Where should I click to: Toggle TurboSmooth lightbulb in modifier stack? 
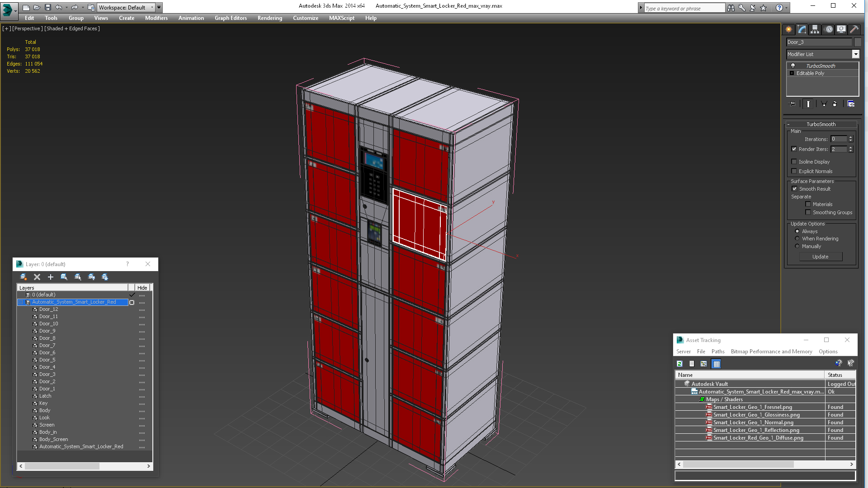[x=793, y=66]
